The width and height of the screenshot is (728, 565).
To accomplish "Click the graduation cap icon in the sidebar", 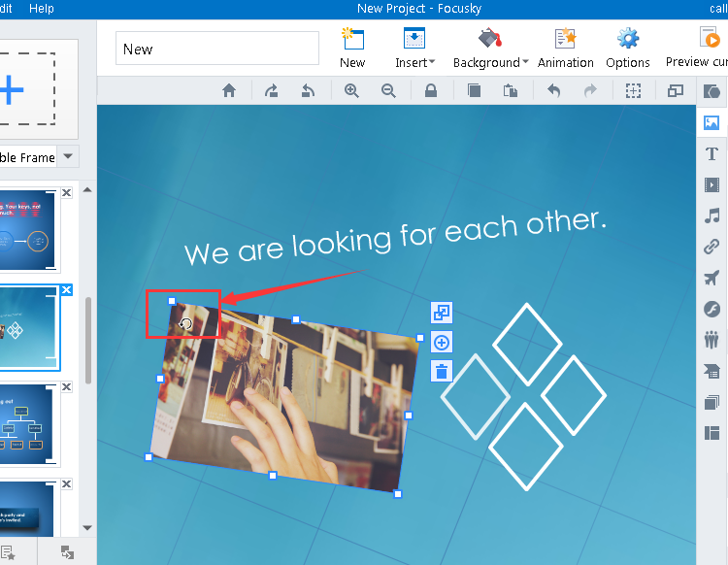I will pyautogui.click(x=711, y=371).
